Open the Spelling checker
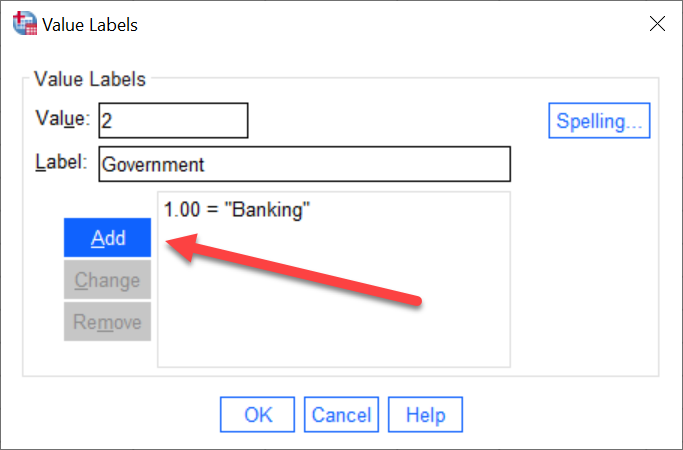The height and width of the screenshot is (450, 683). tap(599, 121)
